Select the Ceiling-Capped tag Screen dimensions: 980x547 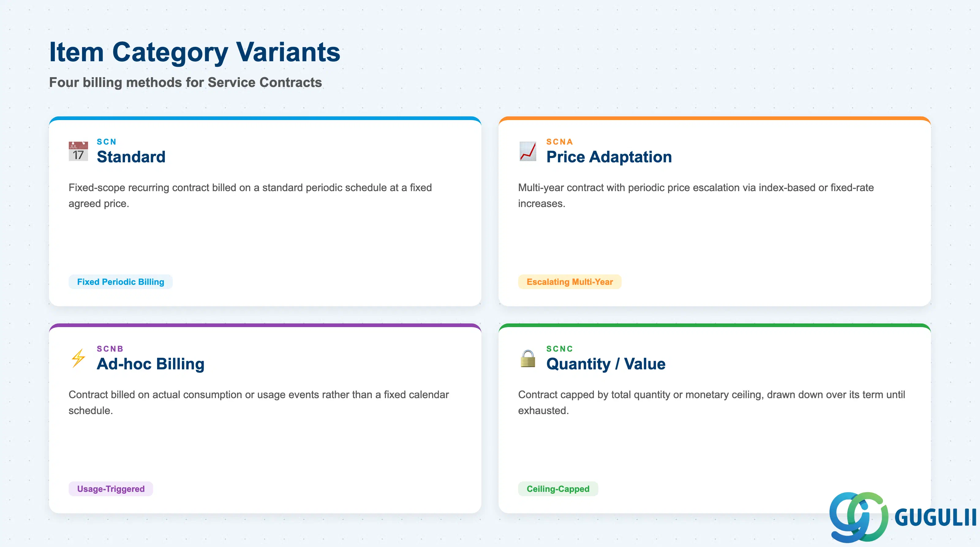(558, 489)
